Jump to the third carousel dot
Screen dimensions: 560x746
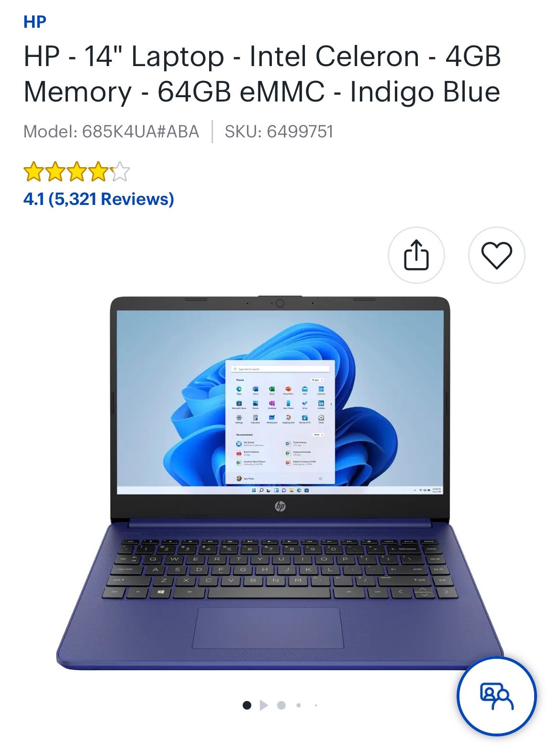tap(281, 705)
